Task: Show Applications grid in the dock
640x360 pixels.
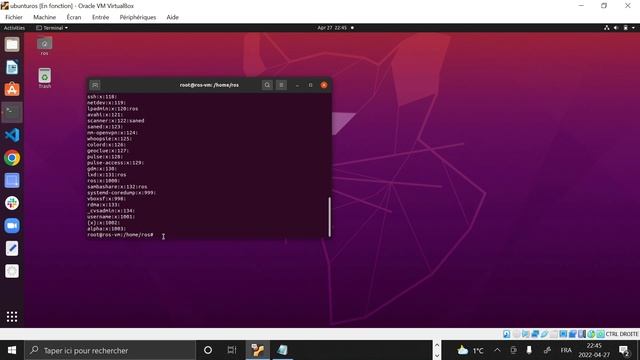Action: pos(12,317)
